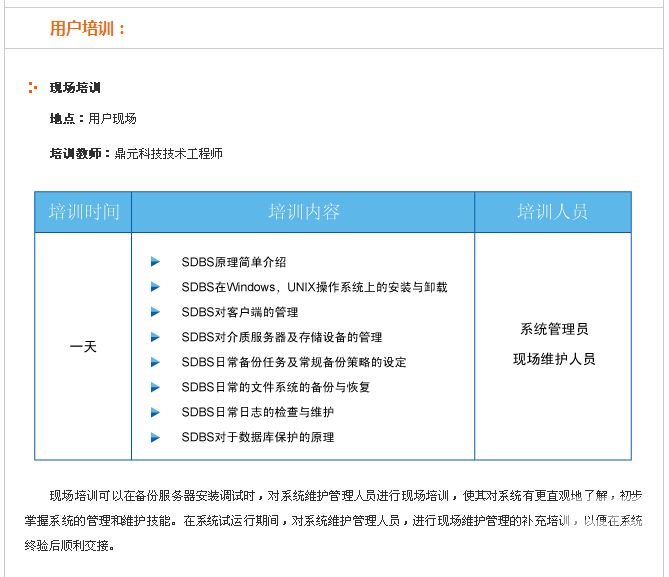Viewport: 669px width, 577px height.
Task: Click the arrow bullet beside SDBS原理简单介绍
Action: tap(155, 262)
